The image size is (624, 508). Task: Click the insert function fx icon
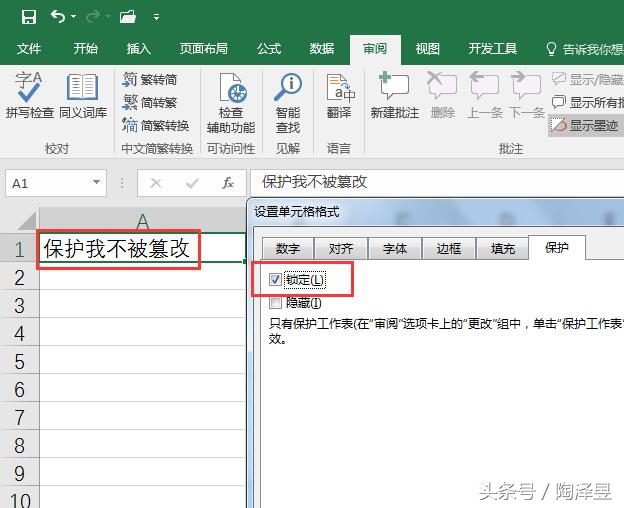[x=228, y=183]
